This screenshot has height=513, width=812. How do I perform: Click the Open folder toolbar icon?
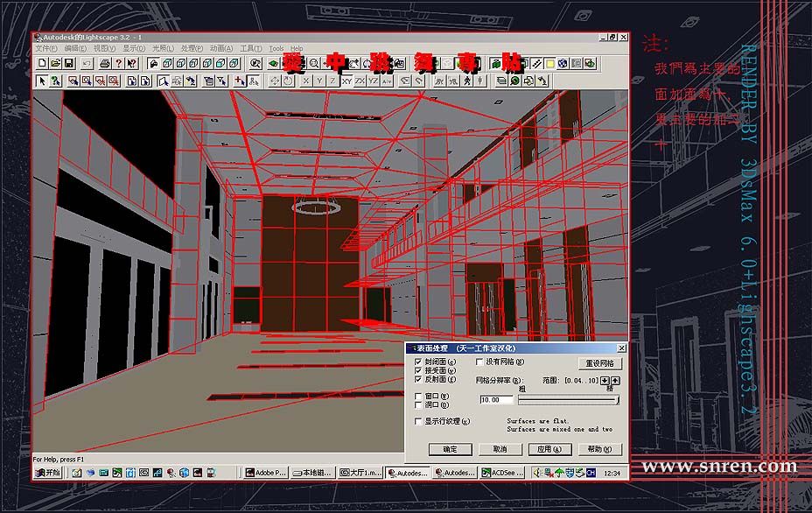55,64
